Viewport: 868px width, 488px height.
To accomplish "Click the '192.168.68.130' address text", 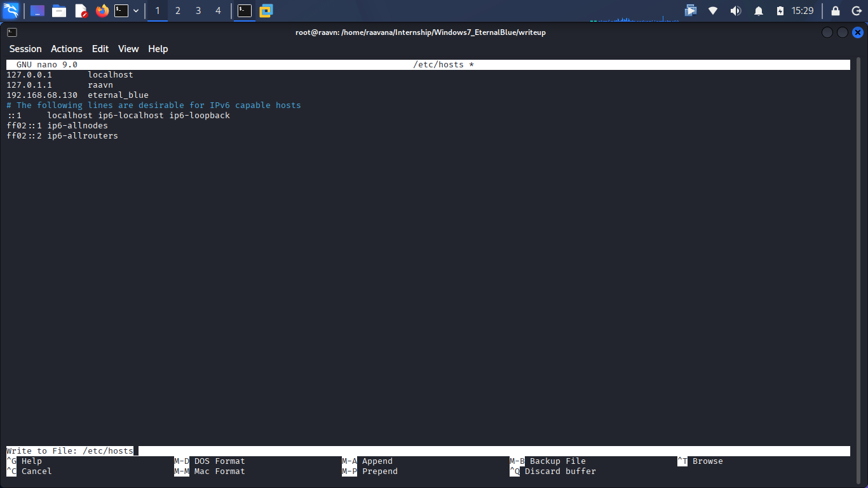I will [x=42, y=95].
